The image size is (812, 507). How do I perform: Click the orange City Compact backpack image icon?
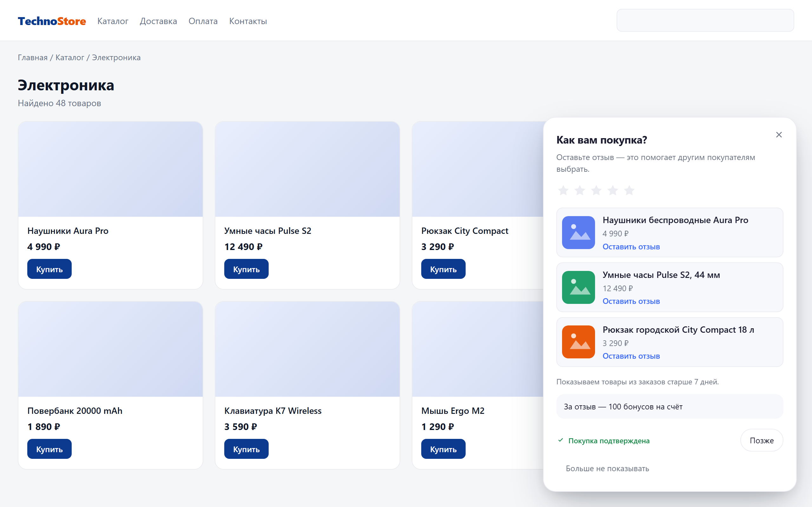coord(579,342)
